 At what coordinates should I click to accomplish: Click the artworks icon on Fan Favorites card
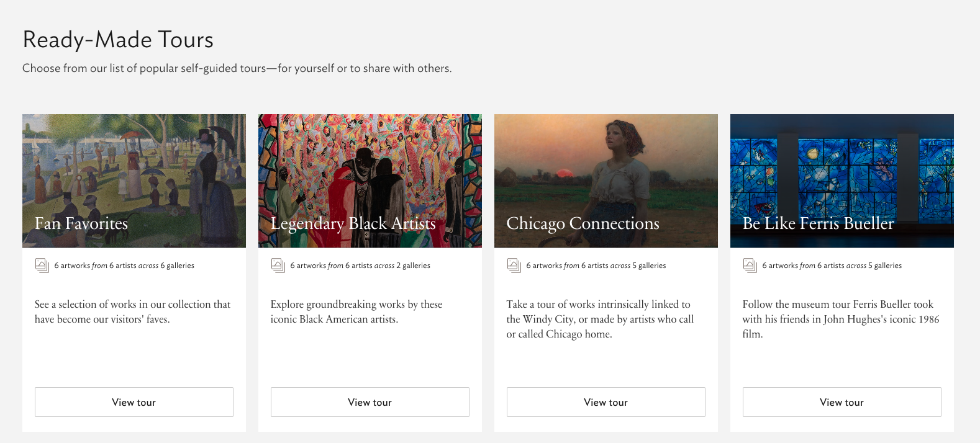pos(42,265)
